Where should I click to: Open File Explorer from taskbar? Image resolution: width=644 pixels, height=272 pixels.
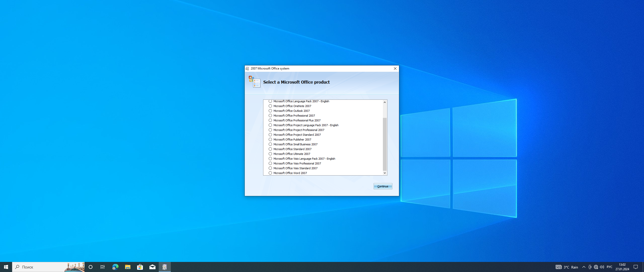point(128,267)
